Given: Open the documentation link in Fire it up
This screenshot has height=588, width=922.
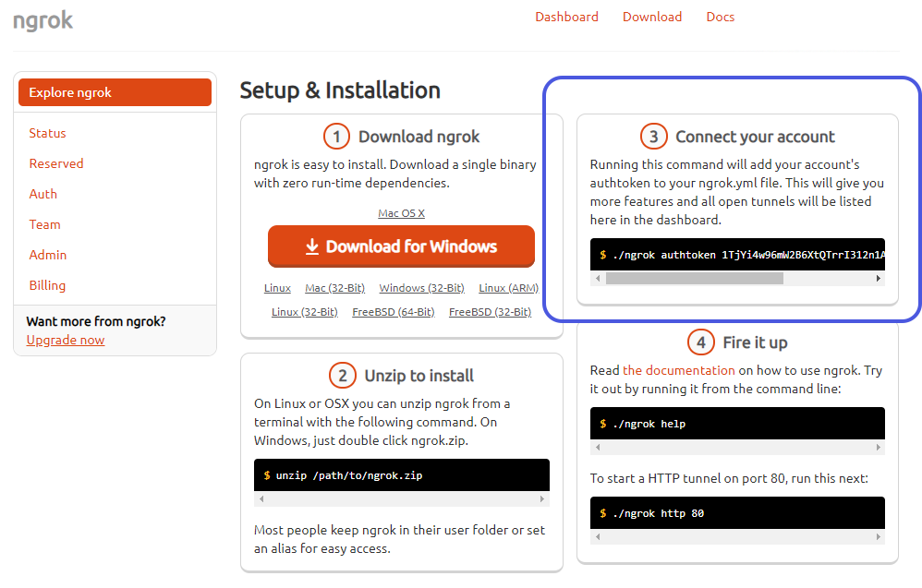Looking at the screenshot, I should point(679,370).
